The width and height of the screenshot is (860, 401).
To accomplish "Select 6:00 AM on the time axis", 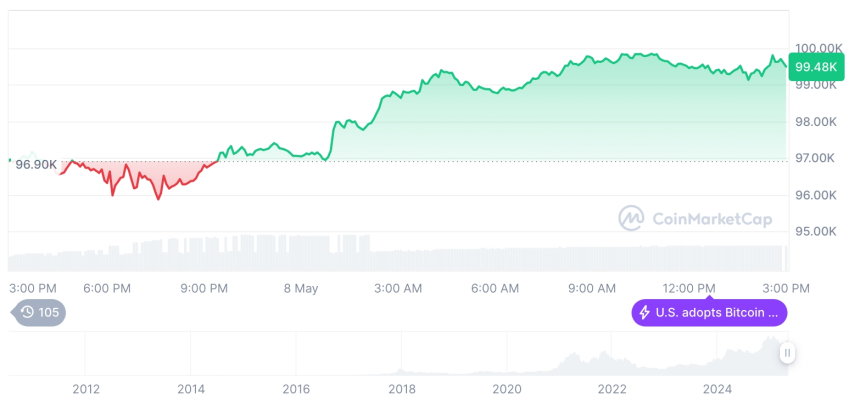I will click(x=494, y=288).
